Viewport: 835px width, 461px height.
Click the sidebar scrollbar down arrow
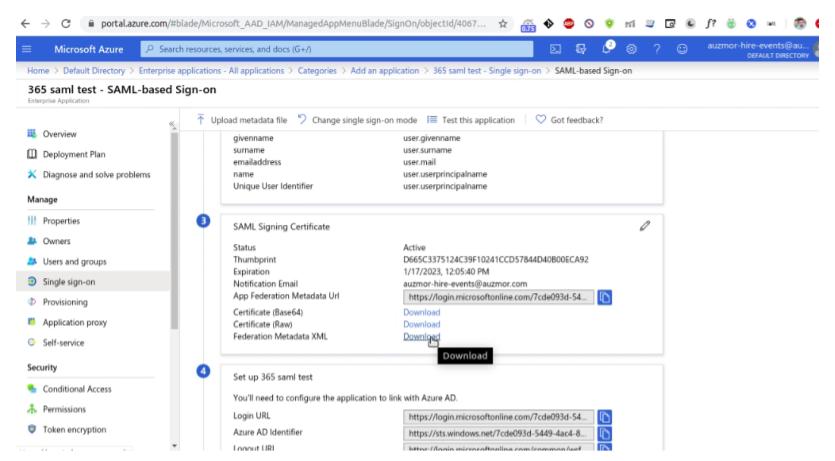point(174,446)
